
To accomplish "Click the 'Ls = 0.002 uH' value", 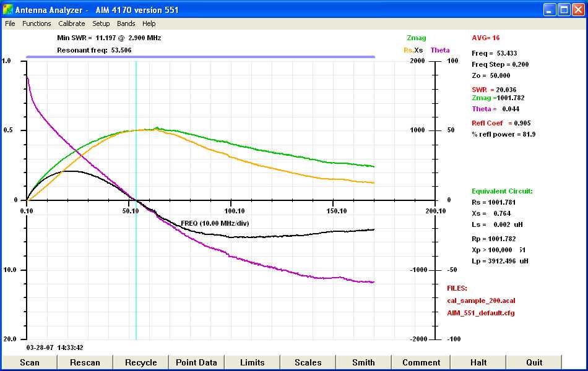I will click(497, 225).
